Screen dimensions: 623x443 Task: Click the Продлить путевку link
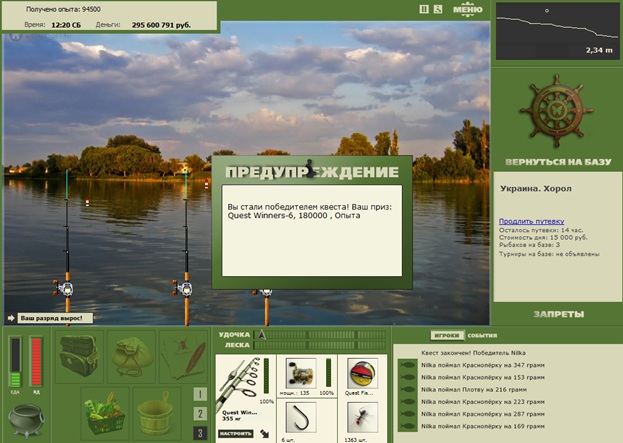click(x=532, y=221)
